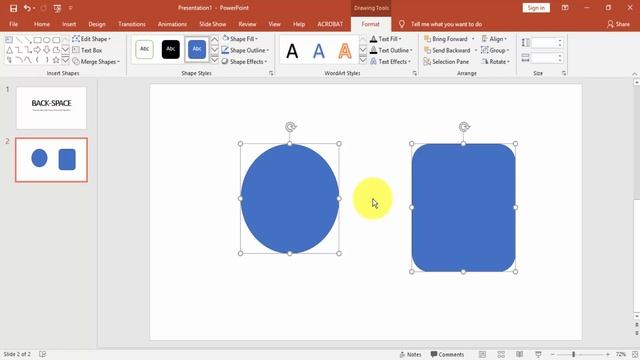The image size is (640, 360).
Task: Click the zoom slider handle
Action: pyautogui.click(x=573, y=354)
